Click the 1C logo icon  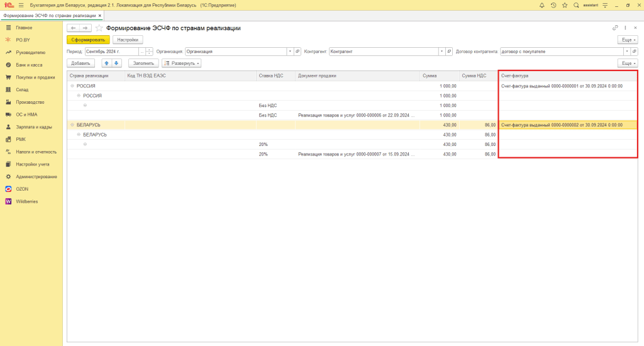click(x=9, y=5)
